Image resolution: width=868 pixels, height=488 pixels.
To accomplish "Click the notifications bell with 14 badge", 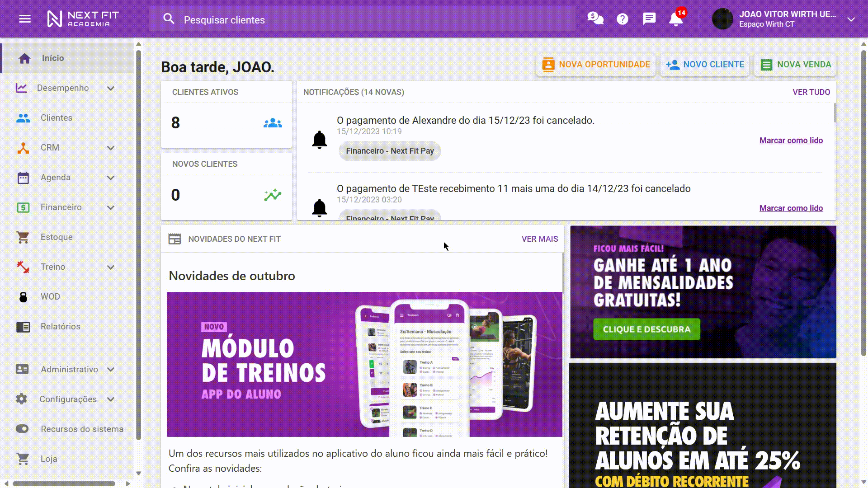I will [x=676, y=19].
